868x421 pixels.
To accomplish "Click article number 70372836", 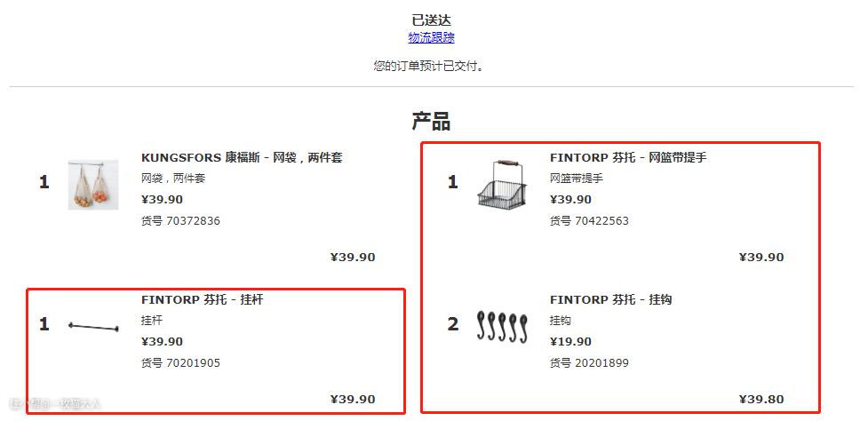I will pos(180,220).
